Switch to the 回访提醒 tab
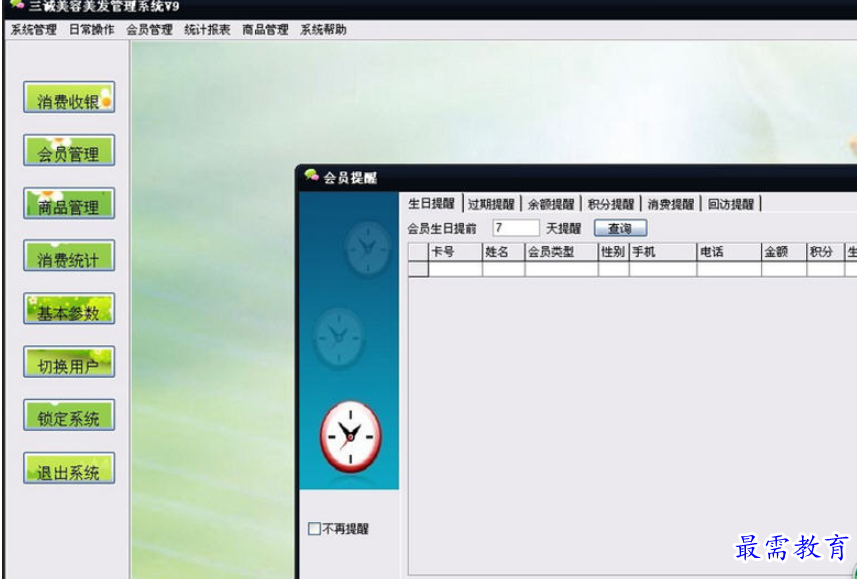The height and width of the screenshot is (579, 857). (x=731, y=204)
